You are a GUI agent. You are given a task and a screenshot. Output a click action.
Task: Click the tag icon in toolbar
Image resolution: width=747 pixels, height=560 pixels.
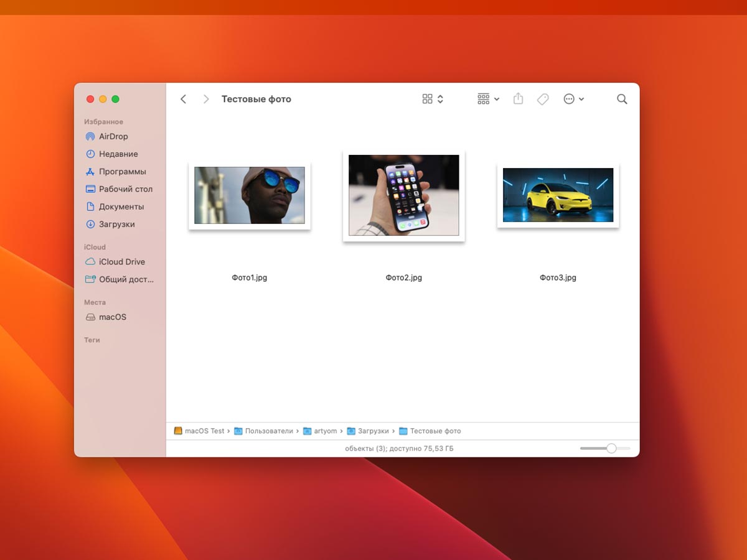543,99
